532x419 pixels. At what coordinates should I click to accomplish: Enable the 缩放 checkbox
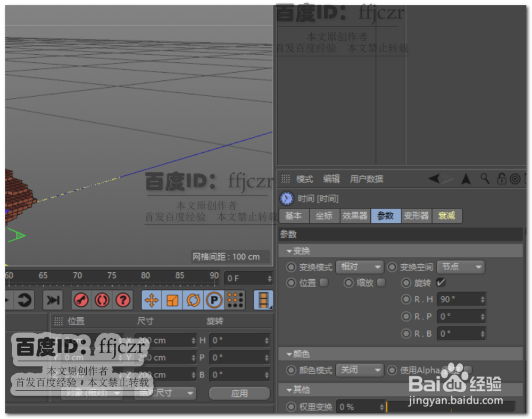(381, 282)
